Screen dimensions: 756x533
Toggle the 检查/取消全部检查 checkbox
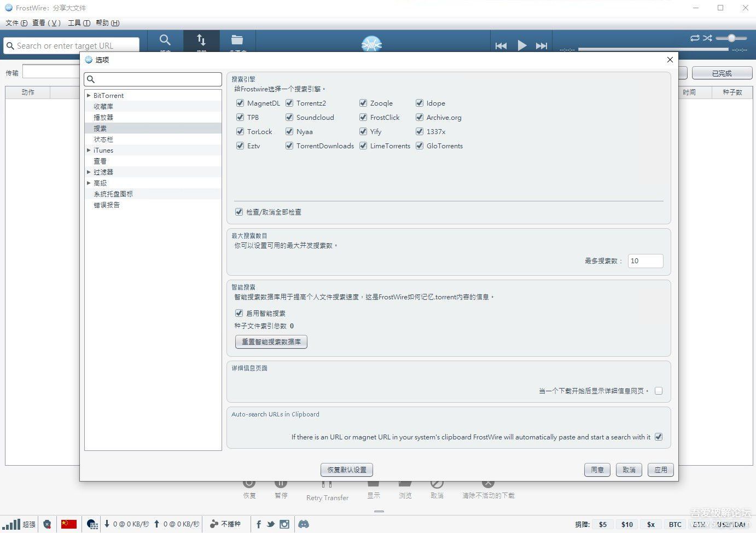(239, 212)
